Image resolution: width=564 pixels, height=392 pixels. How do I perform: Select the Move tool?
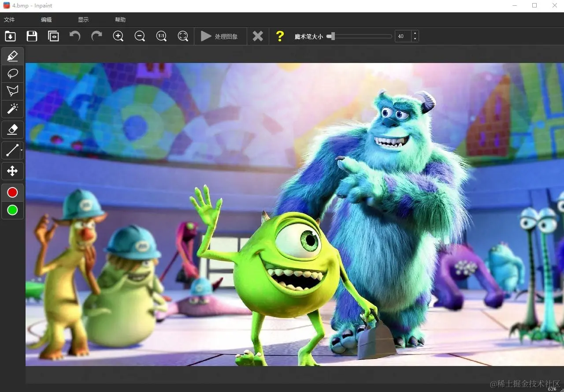pos(12,171)
